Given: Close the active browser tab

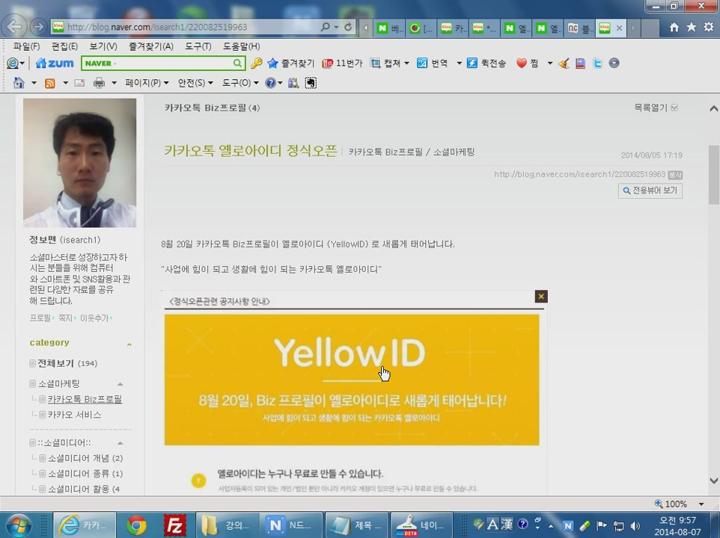Looking at the screenshot, I should [619, 28].
